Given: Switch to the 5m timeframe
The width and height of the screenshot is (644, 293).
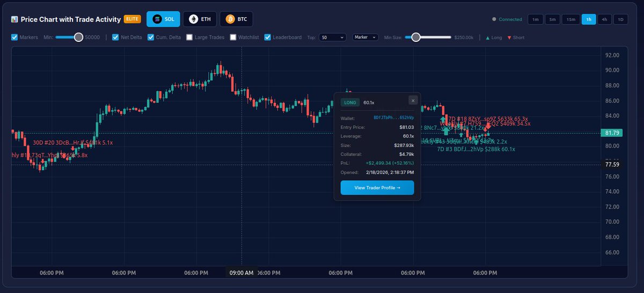Looking at the screenshot, I should (x=553, y=19).
